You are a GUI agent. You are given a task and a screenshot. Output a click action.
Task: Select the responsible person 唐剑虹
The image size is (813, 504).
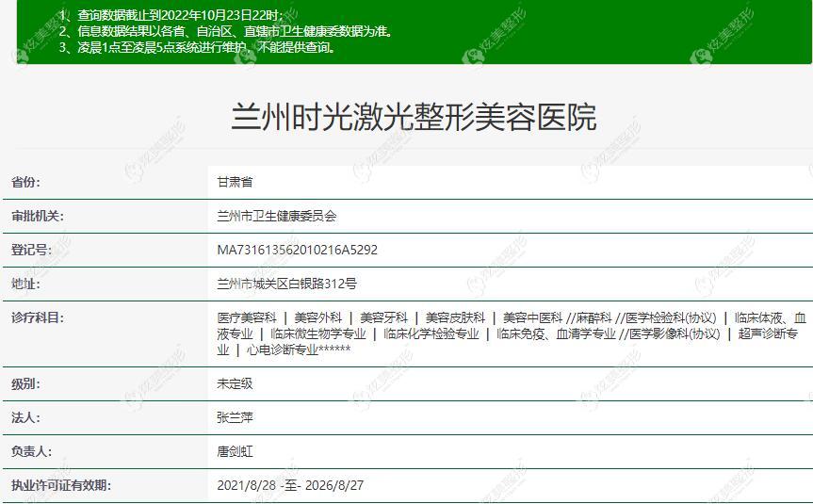tap(235, 451)
